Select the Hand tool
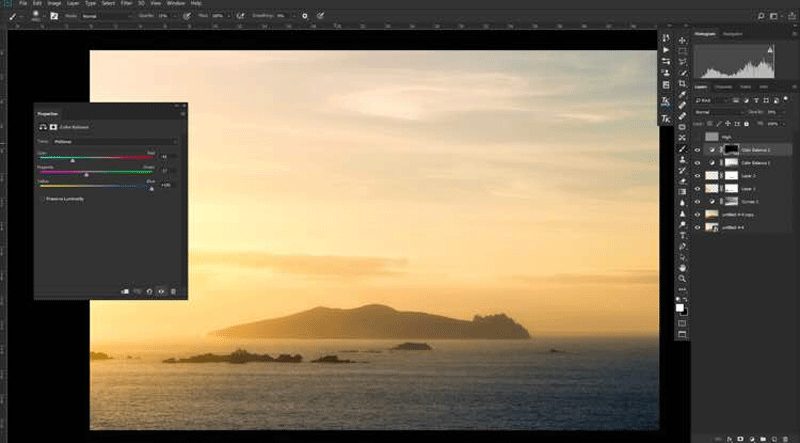 (682, 267)
